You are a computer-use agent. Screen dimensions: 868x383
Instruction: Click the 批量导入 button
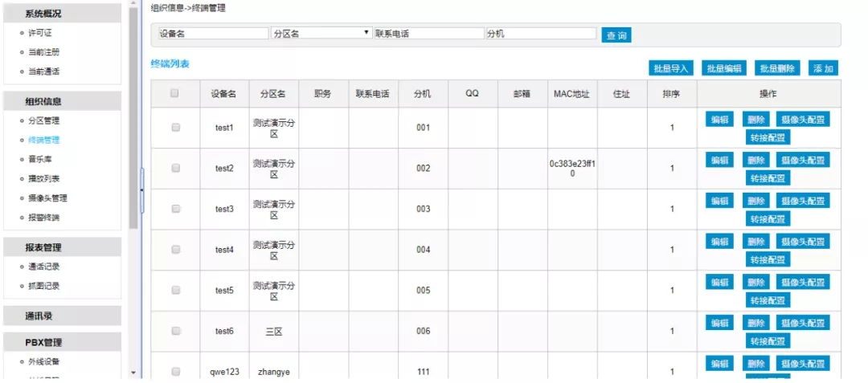point(670,68)
